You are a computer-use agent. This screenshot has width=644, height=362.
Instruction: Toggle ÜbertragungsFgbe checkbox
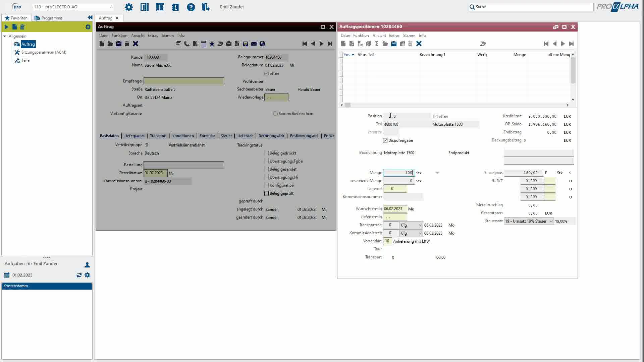point(267,161)
